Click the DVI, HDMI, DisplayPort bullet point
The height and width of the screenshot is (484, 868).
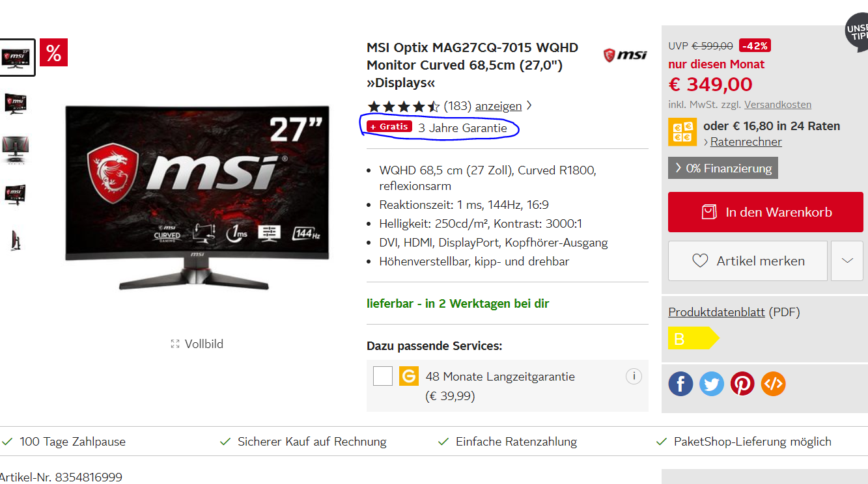click(494, 243)
